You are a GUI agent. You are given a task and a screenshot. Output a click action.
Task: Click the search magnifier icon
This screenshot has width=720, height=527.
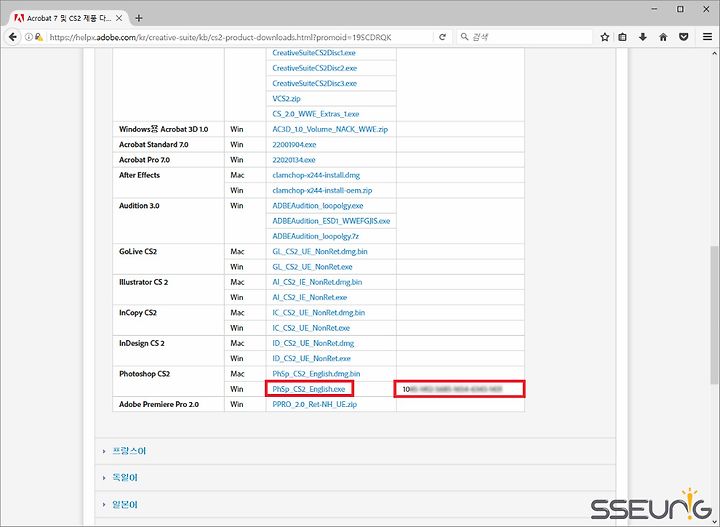point(464,37)
